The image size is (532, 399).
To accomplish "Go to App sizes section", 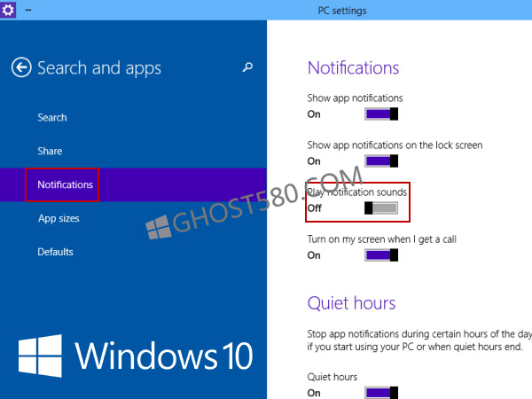I will coord(59,218).
